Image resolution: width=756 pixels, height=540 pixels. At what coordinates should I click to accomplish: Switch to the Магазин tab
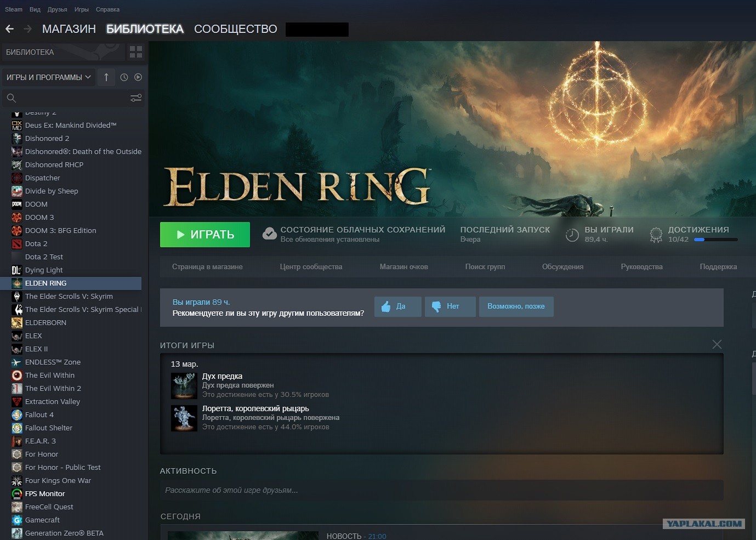[x=69, y=29]
